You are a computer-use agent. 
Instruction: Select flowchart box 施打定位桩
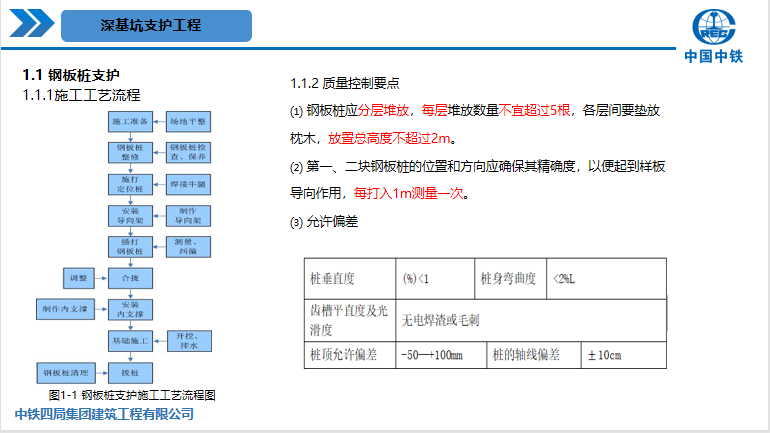130,184
